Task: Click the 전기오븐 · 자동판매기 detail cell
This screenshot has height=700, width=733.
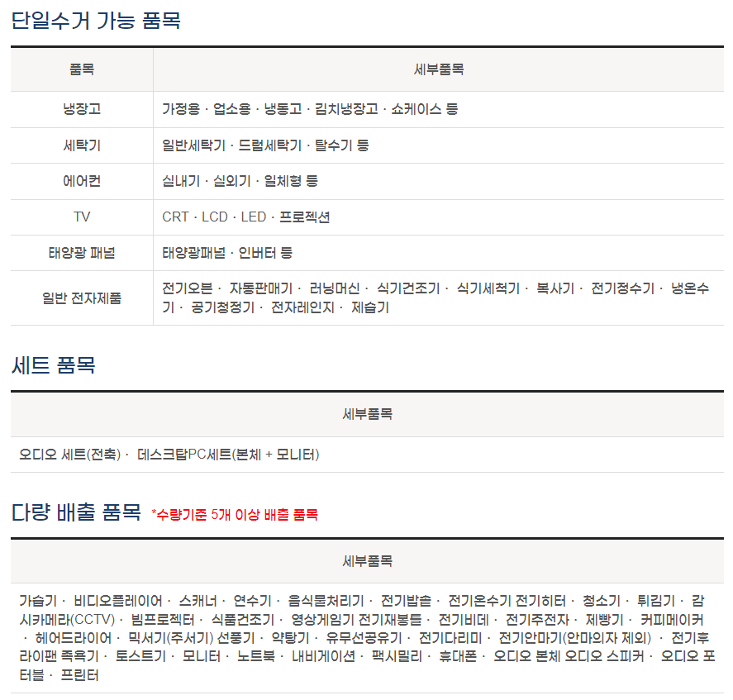Action: (x=439, y=298)
